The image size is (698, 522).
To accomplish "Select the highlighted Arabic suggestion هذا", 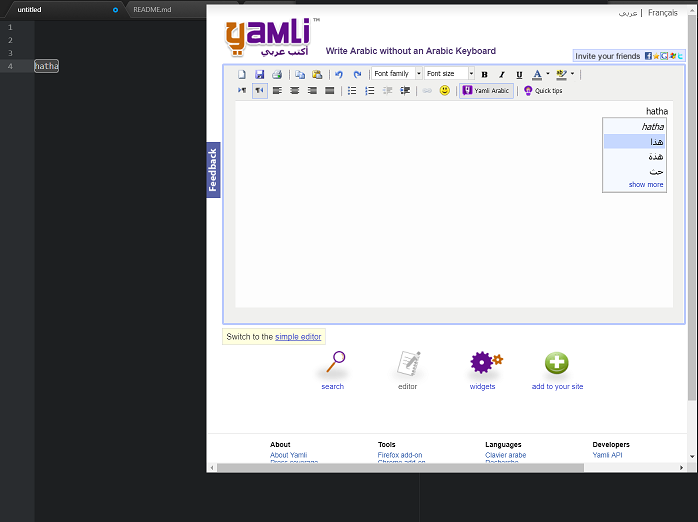I will click(x=634, y=142).
